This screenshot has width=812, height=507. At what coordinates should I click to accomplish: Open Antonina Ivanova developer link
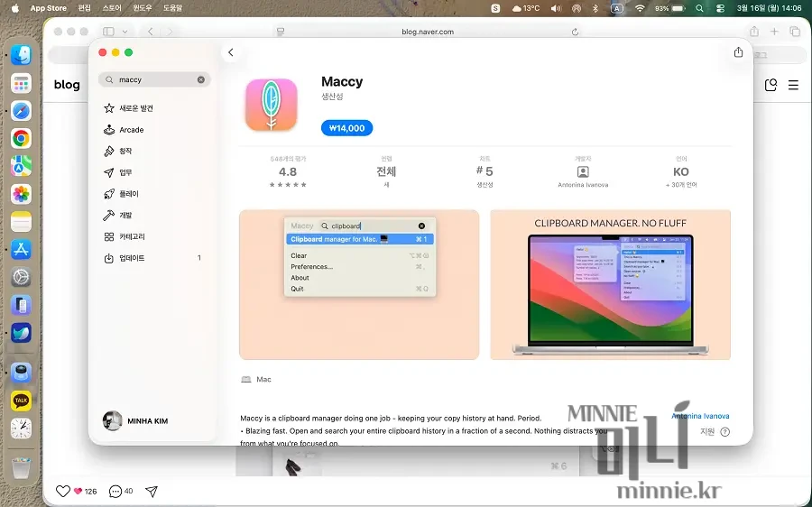click(x=700, y=416)
